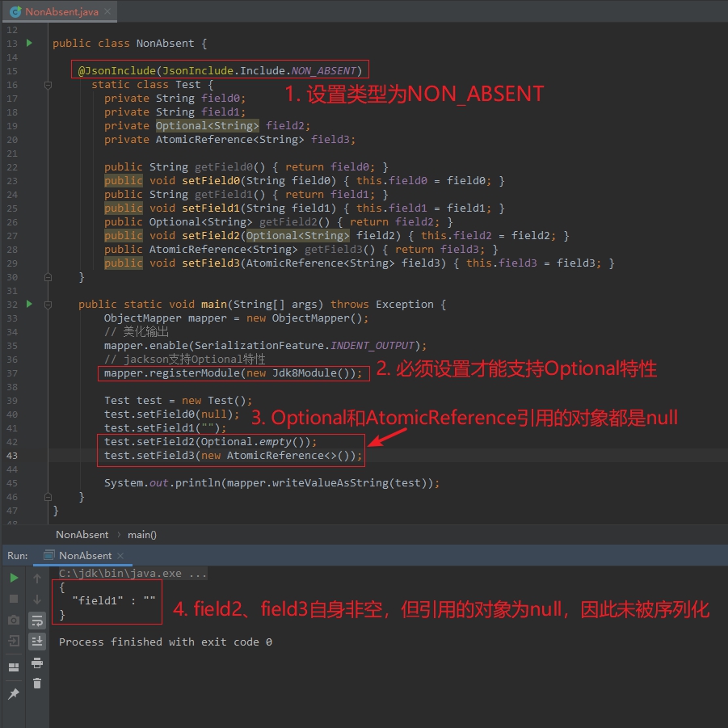Click NON_ABSENT constant in the annotation

pos(324,70)
